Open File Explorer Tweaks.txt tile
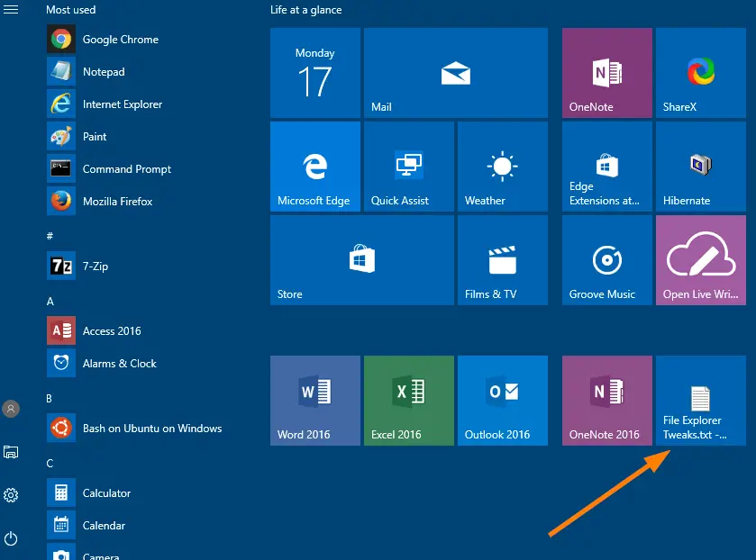Viewport: 756px width, 560px height. tap(700, 401)
